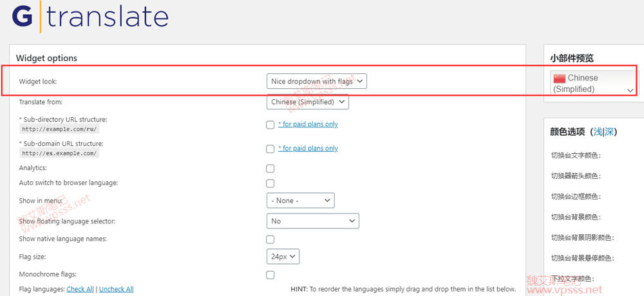
Task: Open the Translate from dropdown
Action: pyautogui.click(x=307, y=102)
